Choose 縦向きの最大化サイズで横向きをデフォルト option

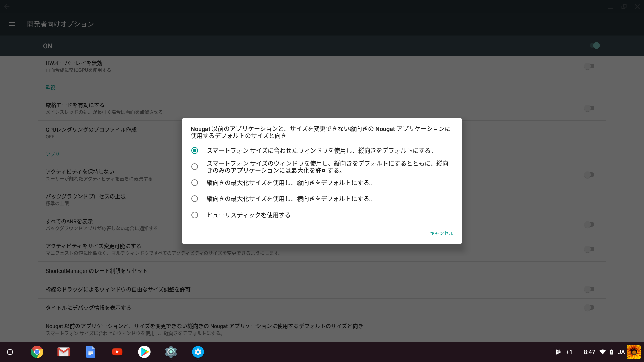(x=195, y=198)
